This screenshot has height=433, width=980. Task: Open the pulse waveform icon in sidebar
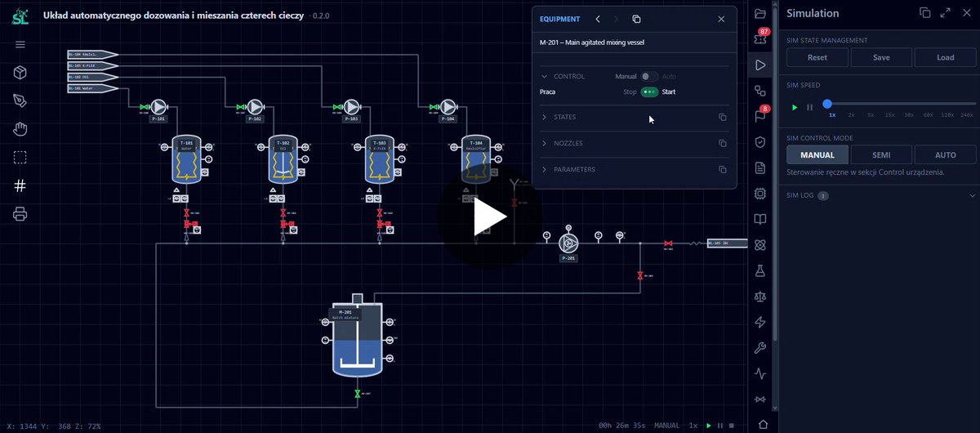[760, 373]
